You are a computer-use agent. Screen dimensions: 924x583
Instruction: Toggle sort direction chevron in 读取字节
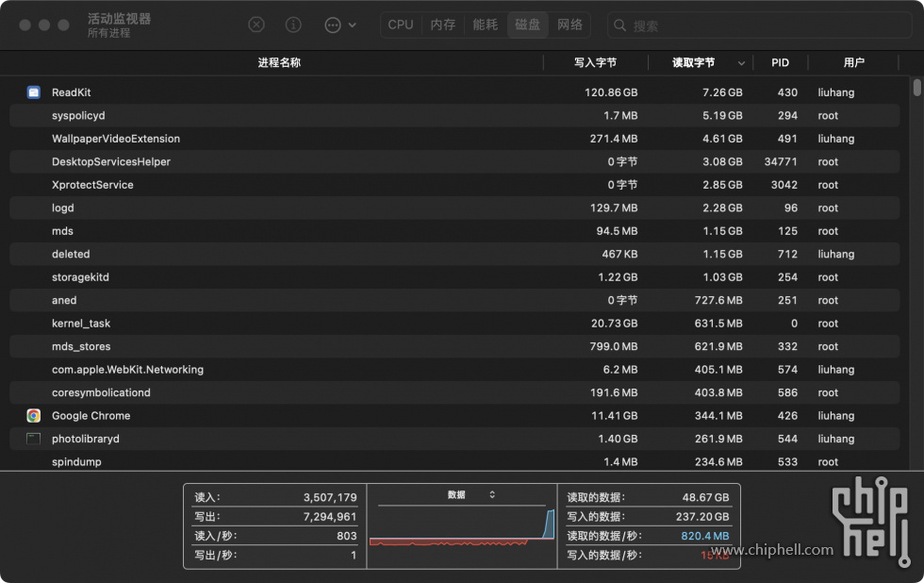coord(741,63)
